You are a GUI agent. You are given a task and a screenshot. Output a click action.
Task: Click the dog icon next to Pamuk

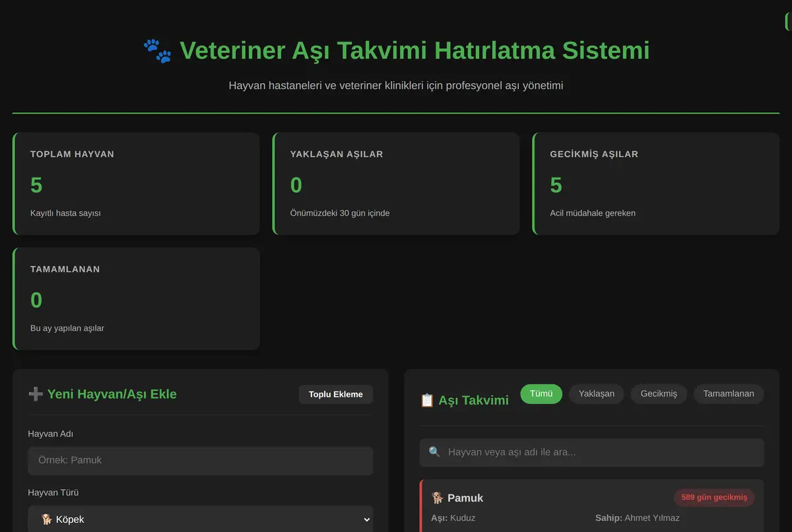[x=437, y=498]
